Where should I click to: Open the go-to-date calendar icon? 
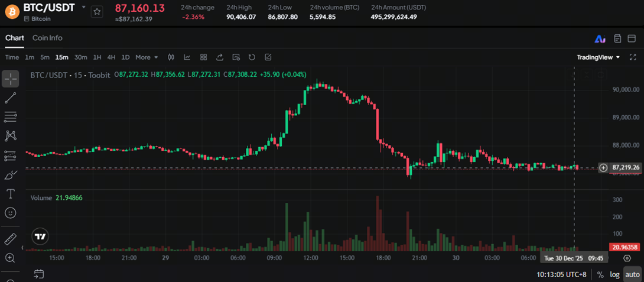point(38,274)
